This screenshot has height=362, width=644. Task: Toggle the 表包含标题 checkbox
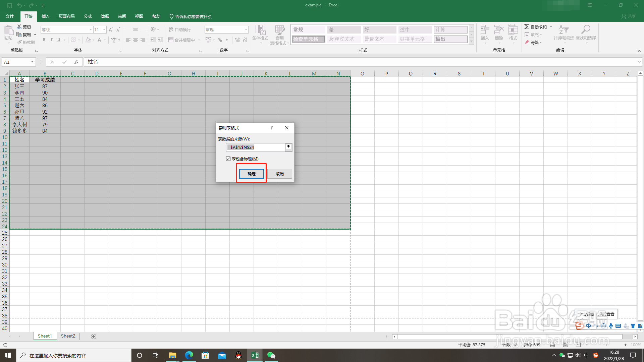(x=228, y=159)
